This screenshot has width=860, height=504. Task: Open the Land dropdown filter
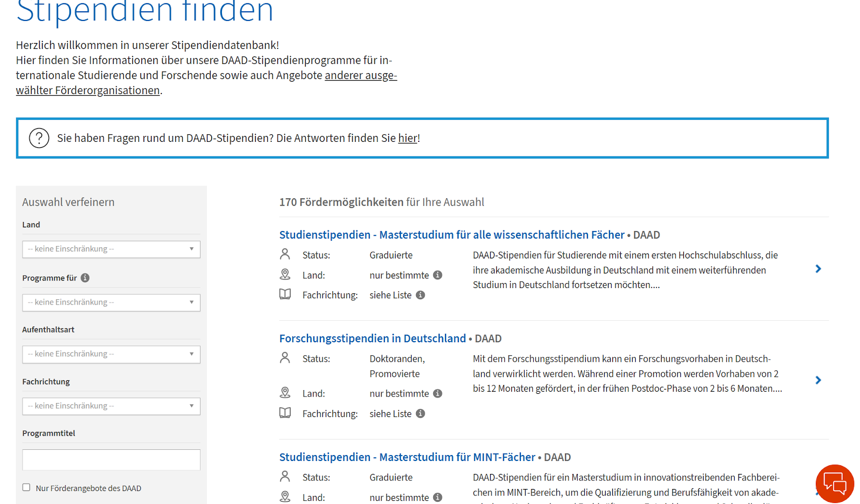111,249
